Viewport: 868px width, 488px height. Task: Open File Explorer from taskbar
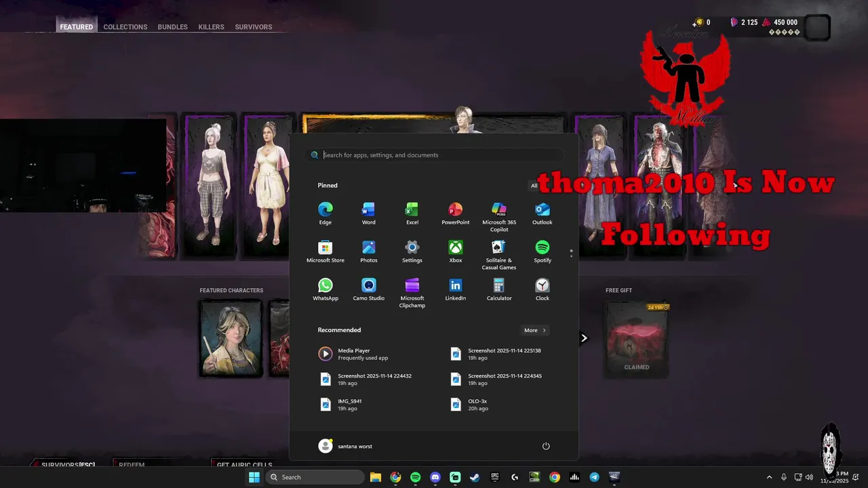coord(376,477)
